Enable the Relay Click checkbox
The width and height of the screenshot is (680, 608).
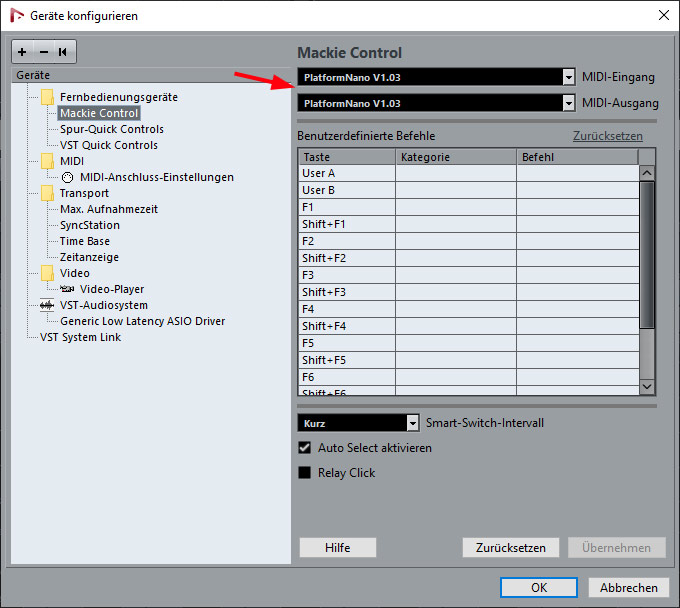[x=305, y=473]
